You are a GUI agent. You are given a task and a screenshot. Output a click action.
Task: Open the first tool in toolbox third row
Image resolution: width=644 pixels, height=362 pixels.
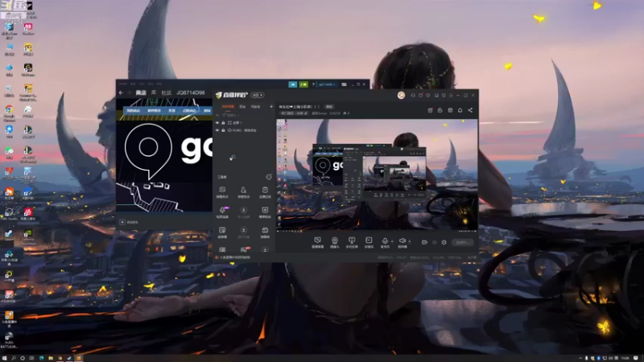click(222, 232)
